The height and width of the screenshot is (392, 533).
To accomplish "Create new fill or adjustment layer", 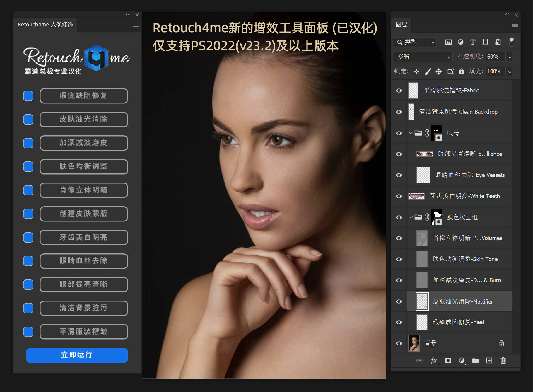I will point(462,361).
